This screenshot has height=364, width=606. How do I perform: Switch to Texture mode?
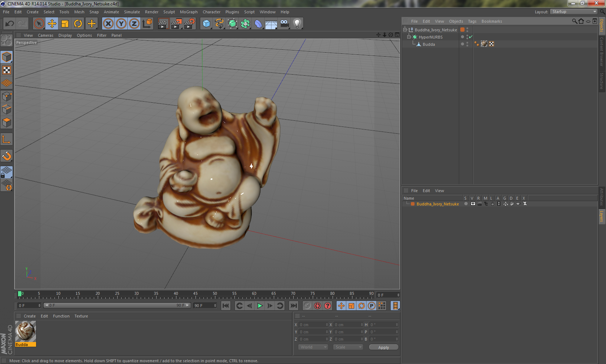pyautogui.click(x=7, y=70)
